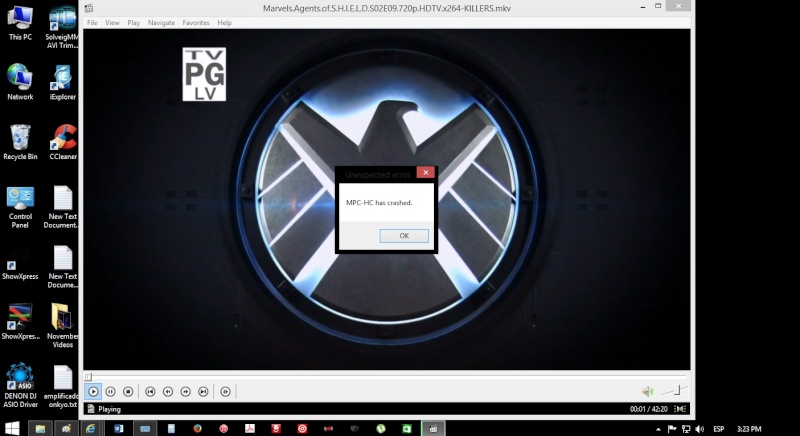The image size is (800, 436).
Task: Open Internet Explorer from the taskbar
Action: 90,429
